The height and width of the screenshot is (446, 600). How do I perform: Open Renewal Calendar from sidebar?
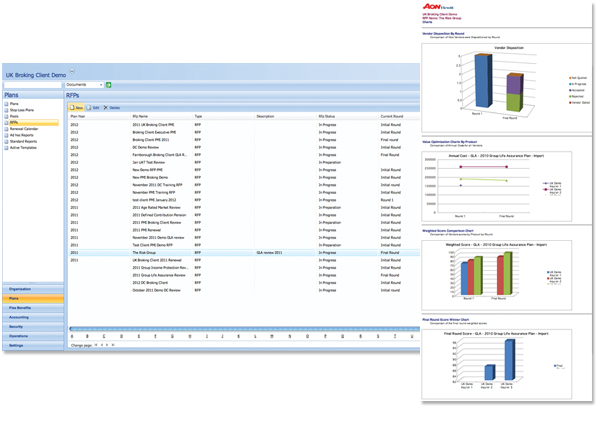(24, 128)
